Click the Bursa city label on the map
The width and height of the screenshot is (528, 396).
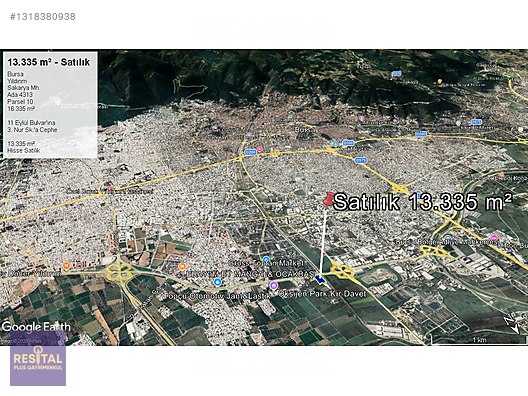(x=305, y=129)
